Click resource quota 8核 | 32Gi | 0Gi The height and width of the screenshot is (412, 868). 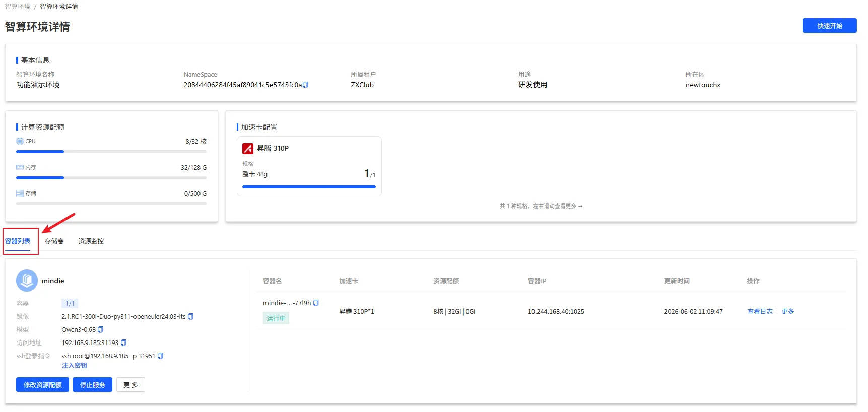click(454, 312)
